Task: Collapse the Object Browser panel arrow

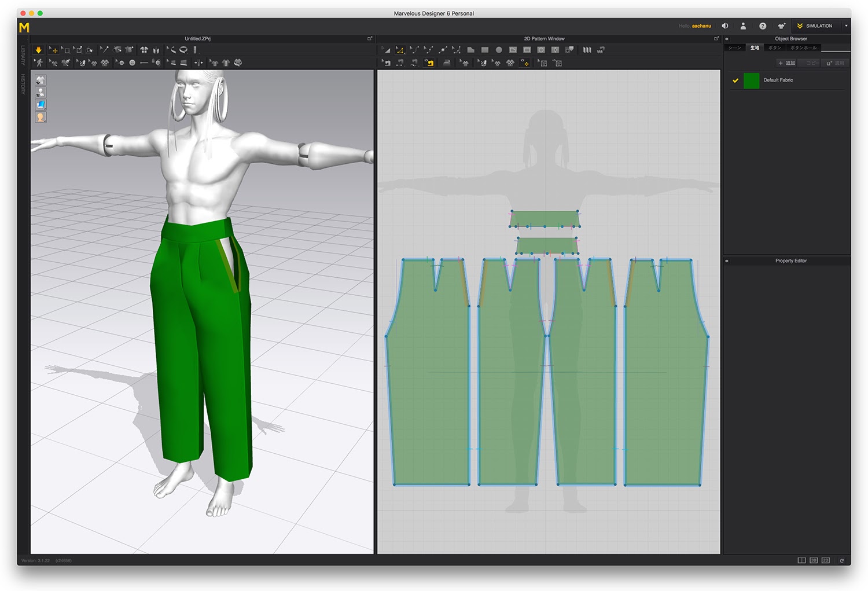Action: [727, 39]
